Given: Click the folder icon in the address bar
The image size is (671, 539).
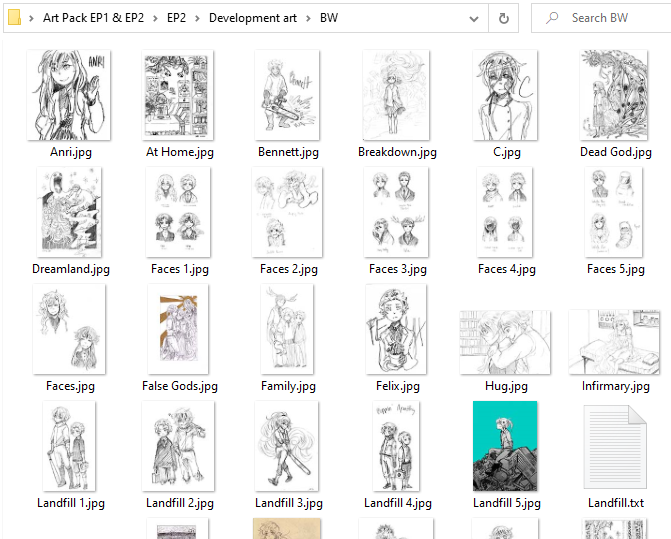Looking at the screenshot, I should point(15,18).
